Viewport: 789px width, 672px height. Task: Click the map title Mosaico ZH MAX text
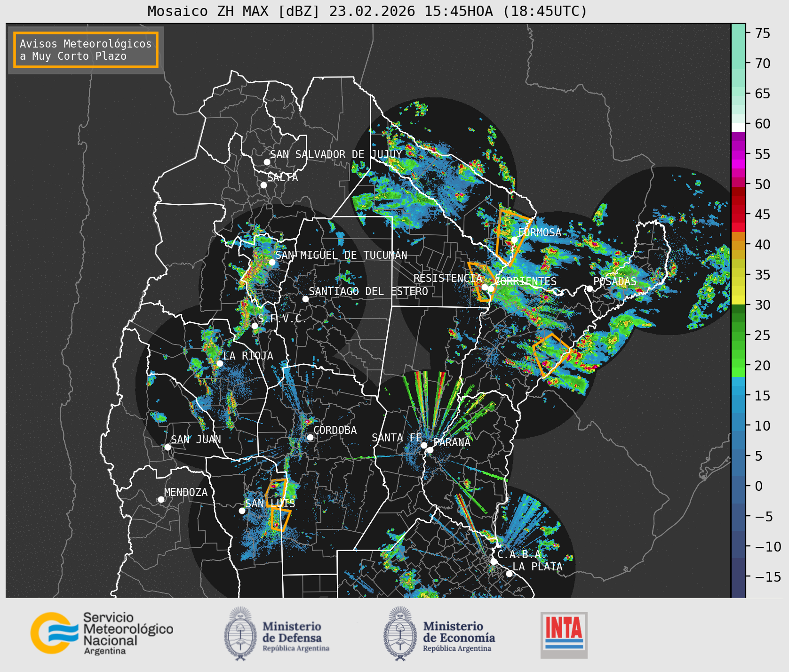[x=367, y=11]
